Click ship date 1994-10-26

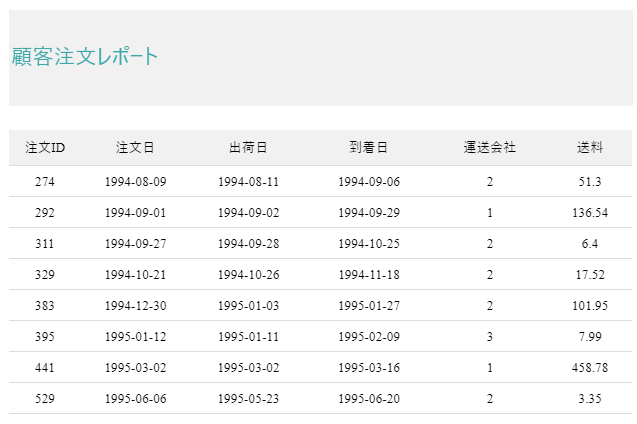coord(248,275)
